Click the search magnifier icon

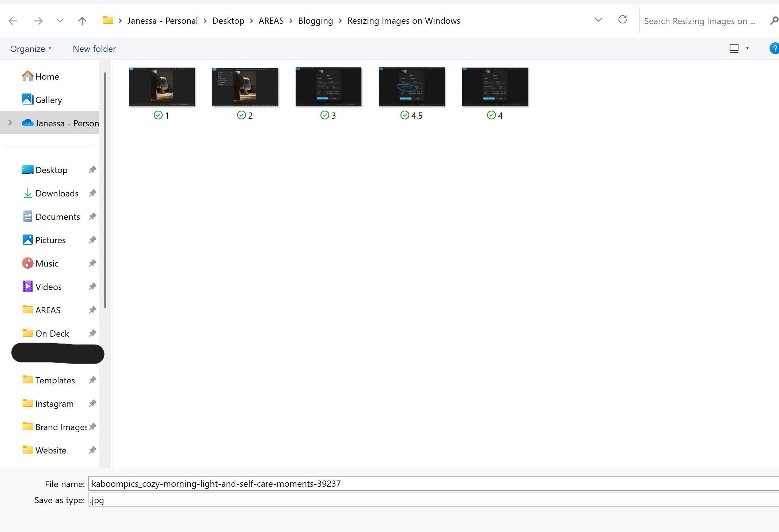[x=774, y=21]
